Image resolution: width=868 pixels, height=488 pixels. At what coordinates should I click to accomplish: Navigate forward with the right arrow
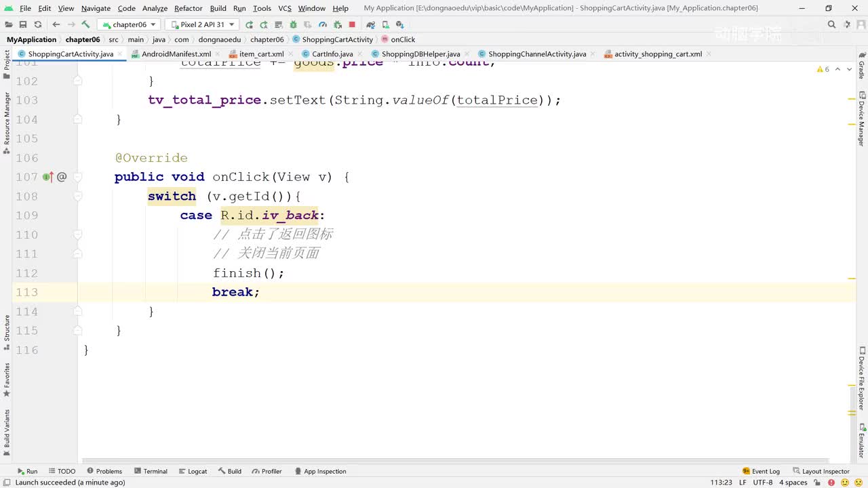pyautogui.click(x=71, y=24)
